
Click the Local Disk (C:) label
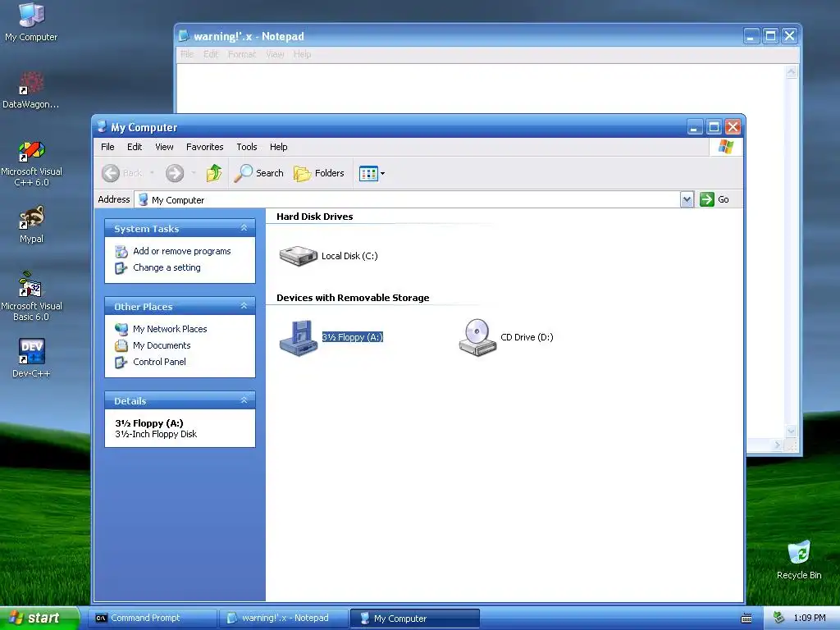click(x=349, y=256)
